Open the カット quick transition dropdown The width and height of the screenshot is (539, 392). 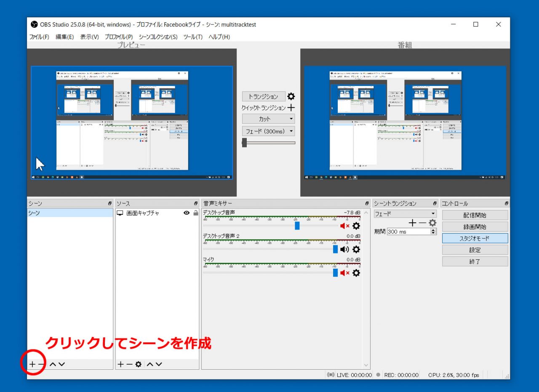click(268, 119)
